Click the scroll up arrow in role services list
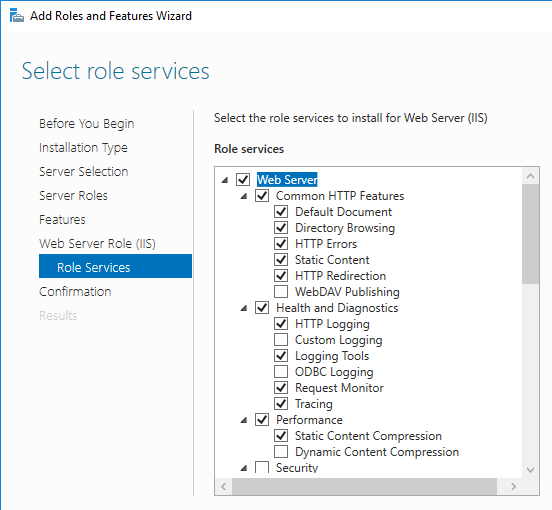The image size is (552, 510). click(x=531, y=176)
